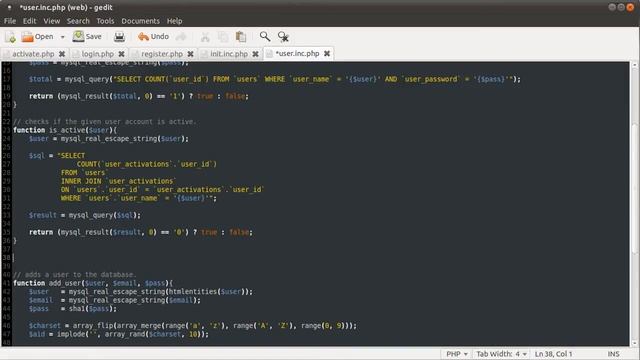640x360 pixels.
Task: Maximize the gedit window
Action: (621, 7)
